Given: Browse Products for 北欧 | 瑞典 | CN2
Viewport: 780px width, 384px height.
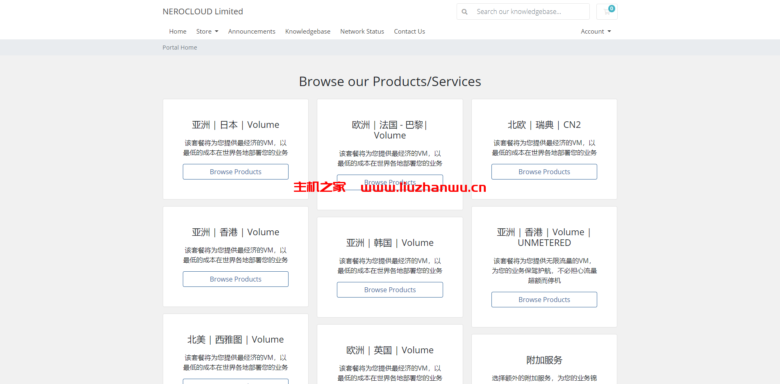Looking at the screenshot, I should [544, 172].
